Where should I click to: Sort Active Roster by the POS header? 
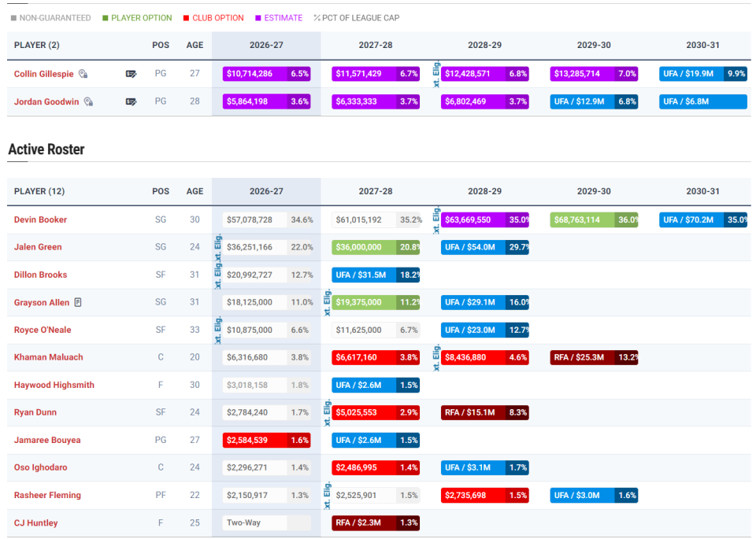pyautogui.click(x=161, y=191)
